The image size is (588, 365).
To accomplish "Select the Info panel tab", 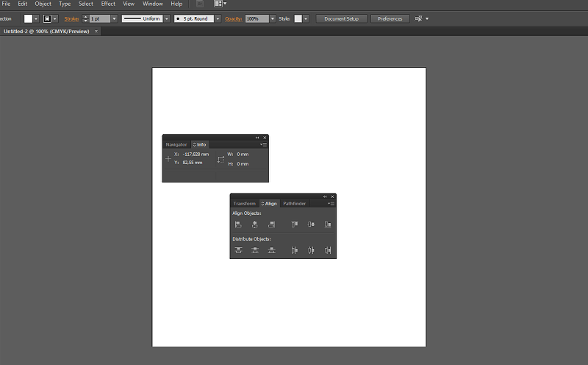I will [x=199, y=144].
